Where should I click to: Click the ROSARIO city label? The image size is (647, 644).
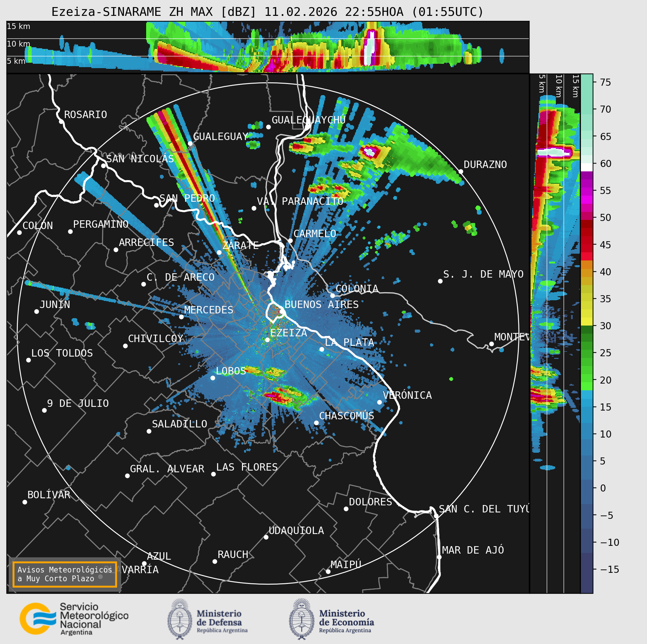[x=85, y=115]
